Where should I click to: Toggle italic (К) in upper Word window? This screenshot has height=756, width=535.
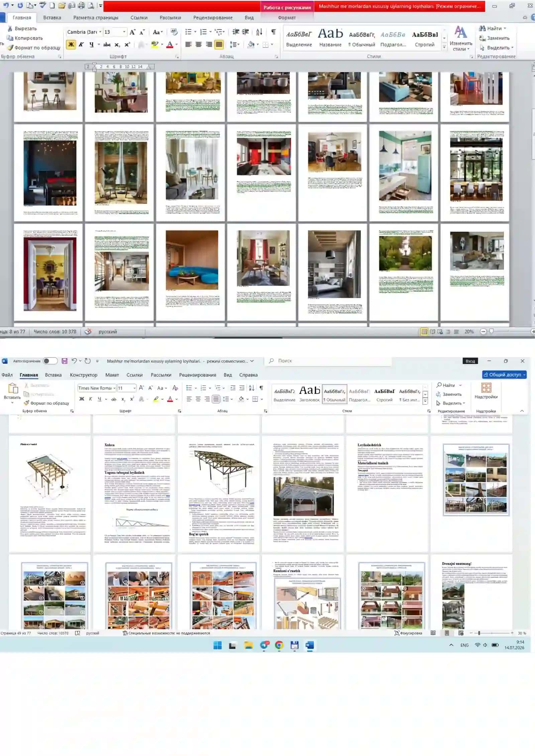click(81, 44)
